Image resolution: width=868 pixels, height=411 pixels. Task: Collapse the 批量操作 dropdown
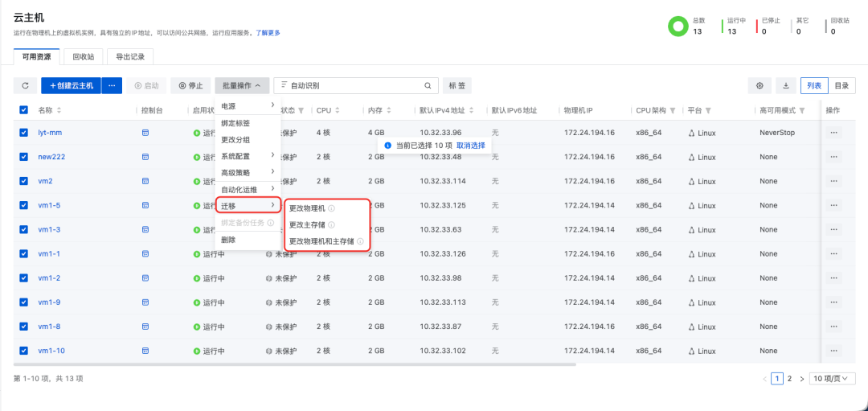pyautogui.click(x=243, y=86)
